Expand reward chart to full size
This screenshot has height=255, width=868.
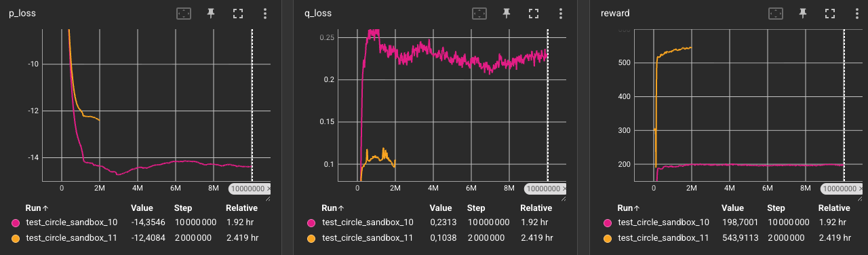pyautogui.click(x=829, y=14)
